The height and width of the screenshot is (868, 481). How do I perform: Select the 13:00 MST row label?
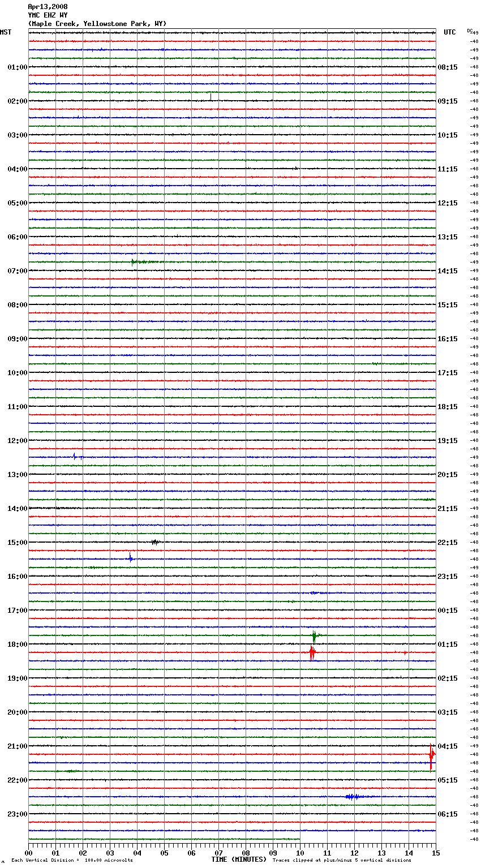point(18,475)
